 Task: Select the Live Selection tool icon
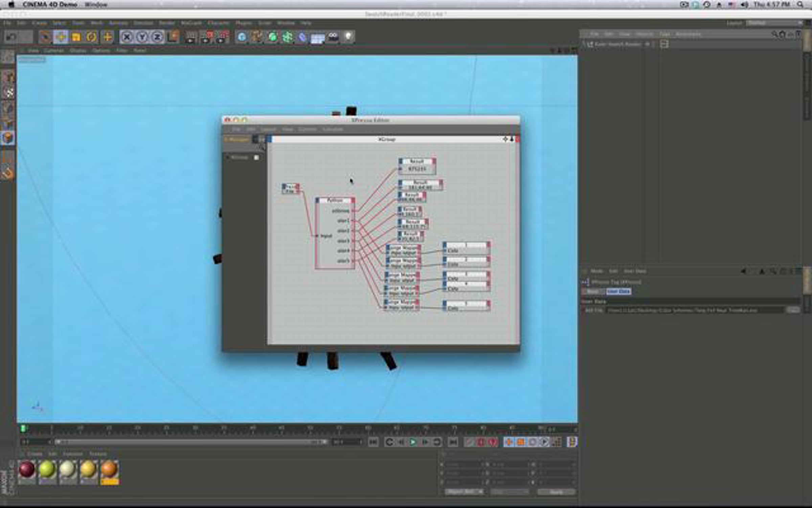tap(45, 37)
